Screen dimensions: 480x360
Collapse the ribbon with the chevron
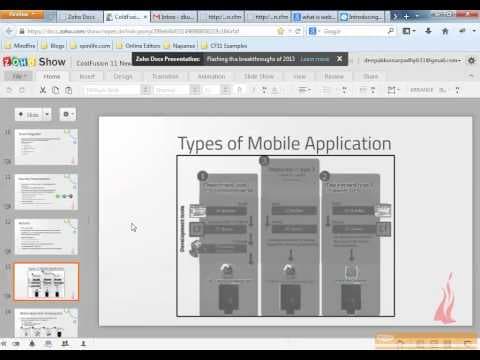(471, 76)
